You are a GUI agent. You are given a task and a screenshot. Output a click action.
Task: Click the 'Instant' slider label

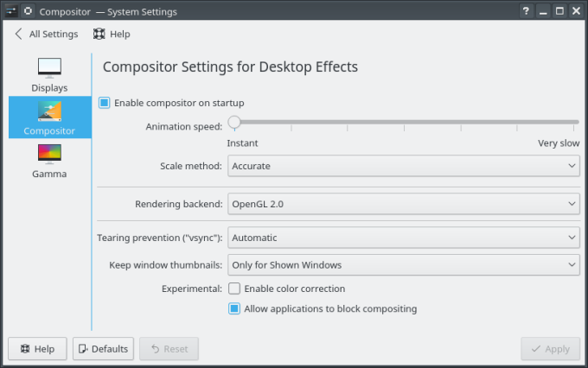(x=242, y=143)
